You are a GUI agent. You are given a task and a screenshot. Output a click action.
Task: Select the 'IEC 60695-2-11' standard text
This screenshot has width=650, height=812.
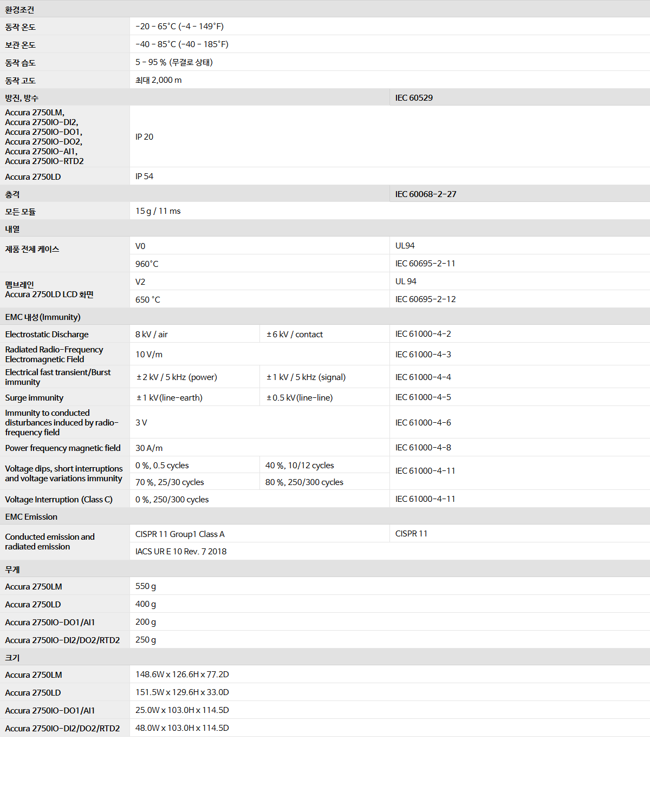pyautogui.click(x=425, y=264)
